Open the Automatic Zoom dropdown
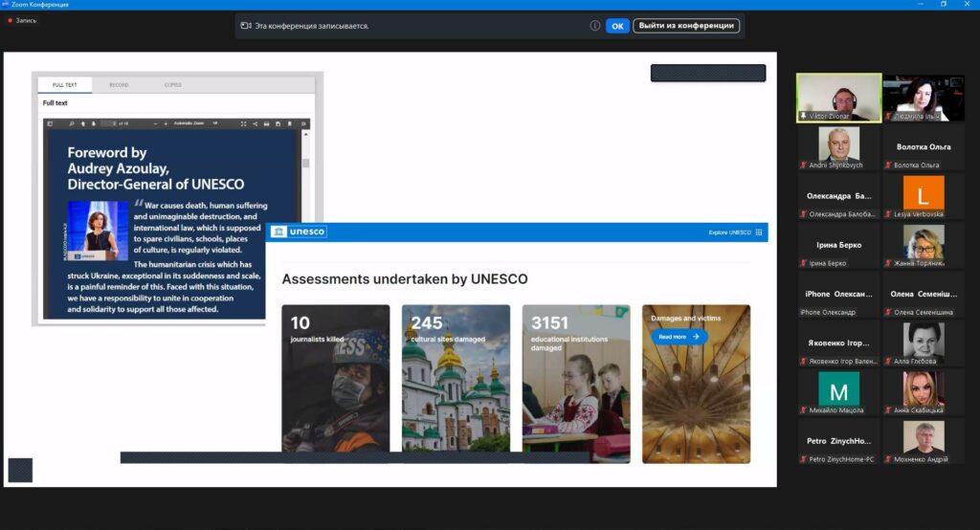This screenshot has width=980, height=530. tap(195, 123)
